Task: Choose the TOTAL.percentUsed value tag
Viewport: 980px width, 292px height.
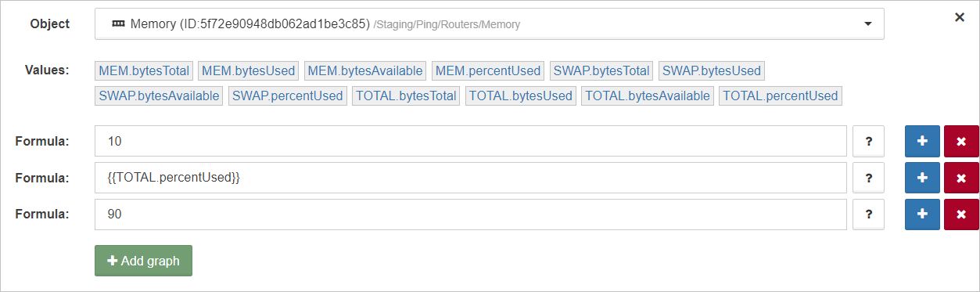Action: point(780,96)
